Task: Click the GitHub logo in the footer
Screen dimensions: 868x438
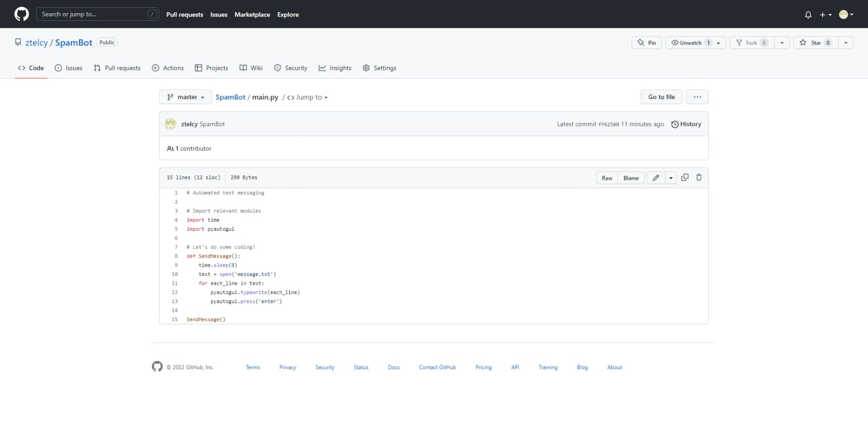Action: click(x=157, y=367)
